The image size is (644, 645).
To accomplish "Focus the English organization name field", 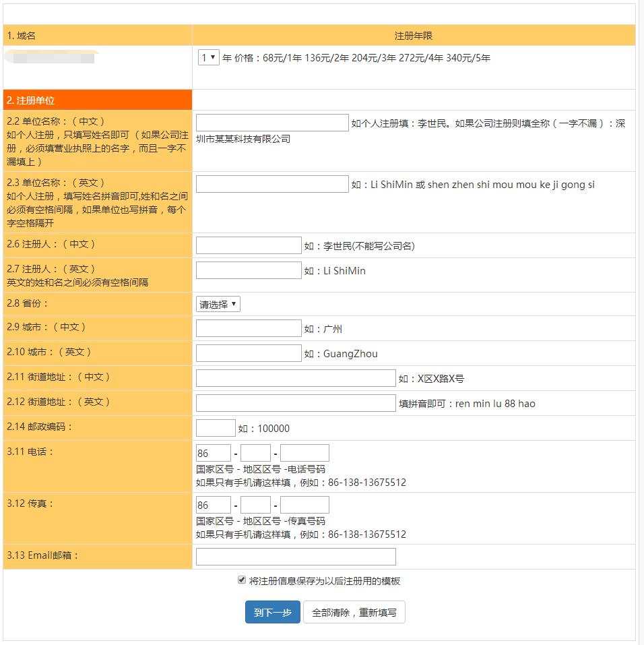I will click(271, 184).
